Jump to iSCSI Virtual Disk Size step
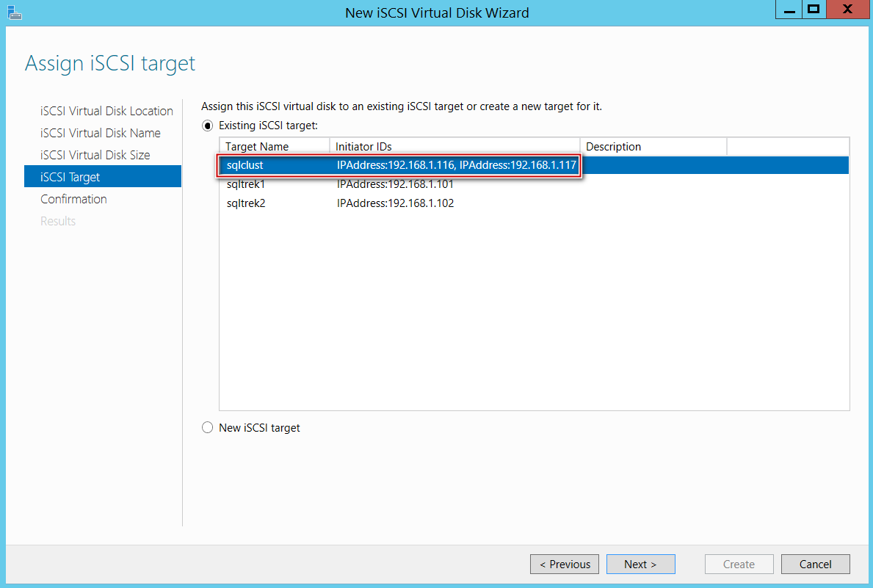 95,155
